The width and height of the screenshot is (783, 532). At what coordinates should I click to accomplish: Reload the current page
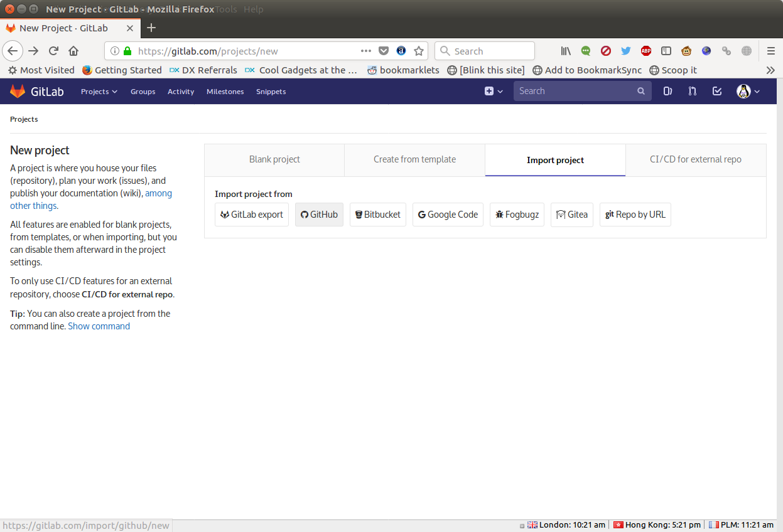53,51
